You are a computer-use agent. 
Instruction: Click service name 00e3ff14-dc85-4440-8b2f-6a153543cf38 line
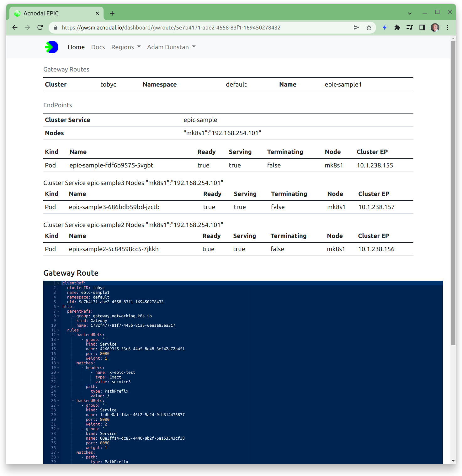[x=135, y=438]
